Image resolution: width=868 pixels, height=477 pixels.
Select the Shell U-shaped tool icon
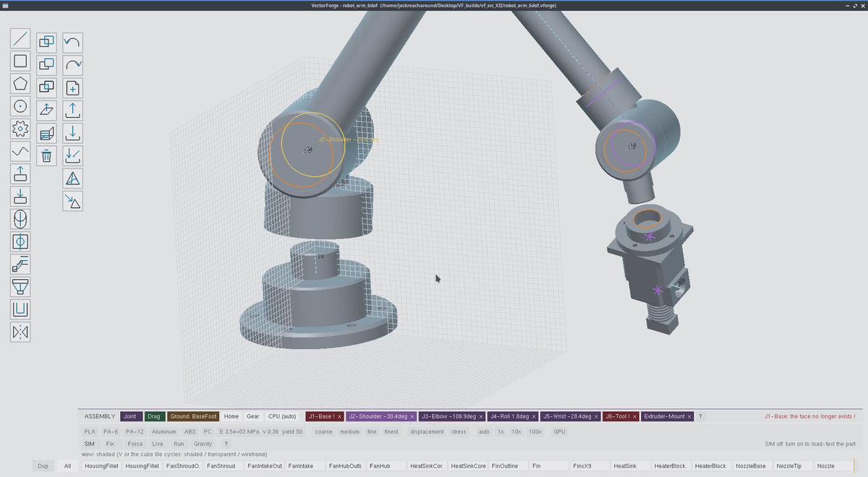(20, 309)
